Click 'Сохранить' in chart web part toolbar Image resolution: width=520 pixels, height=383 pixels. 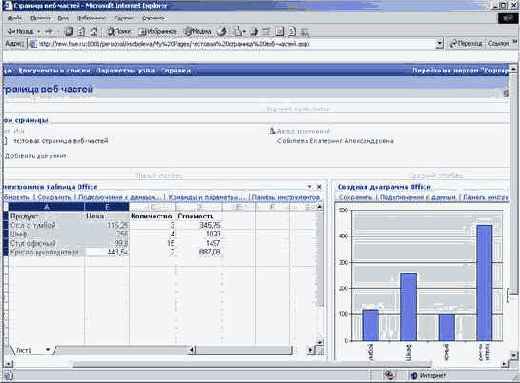point(355,197)
